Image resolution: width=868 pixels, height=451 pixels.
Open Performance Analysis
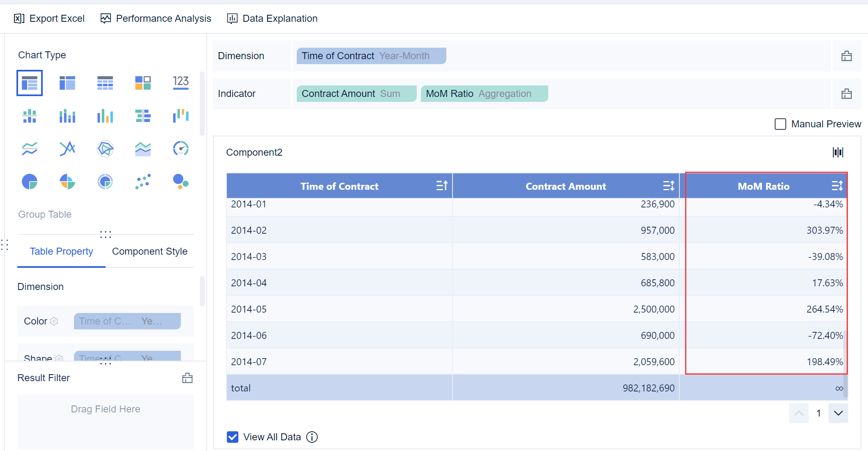(x=155, y=18)
